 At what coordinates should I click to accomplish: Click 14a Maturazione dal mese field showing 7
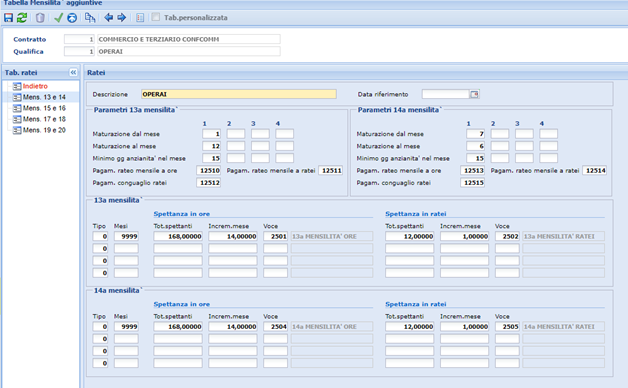pyautogui.click(x=475, y=134)
